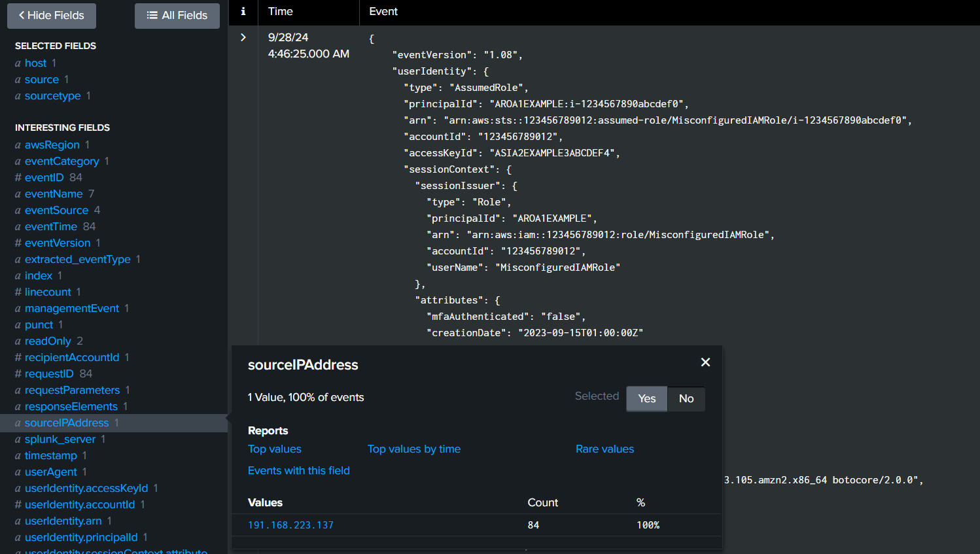
Task: Click the event timestamp 4:46:25.000 AM
Action: (309, 54)
